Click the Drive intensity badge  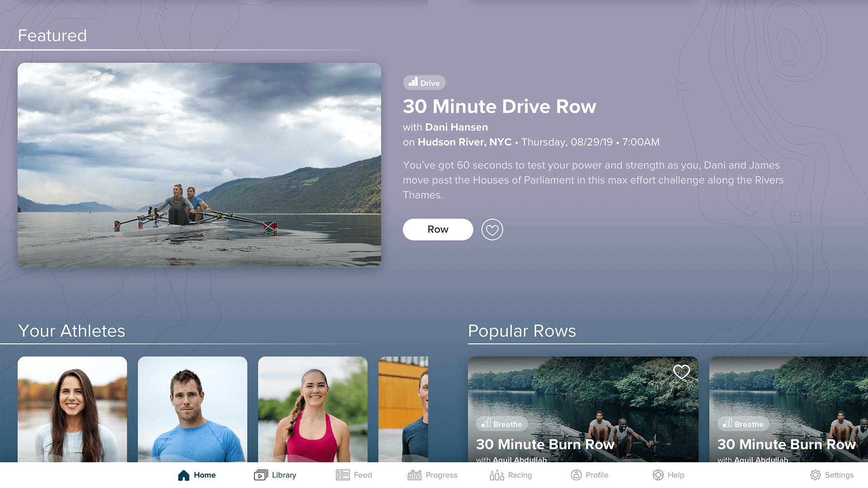click(424, 83)
